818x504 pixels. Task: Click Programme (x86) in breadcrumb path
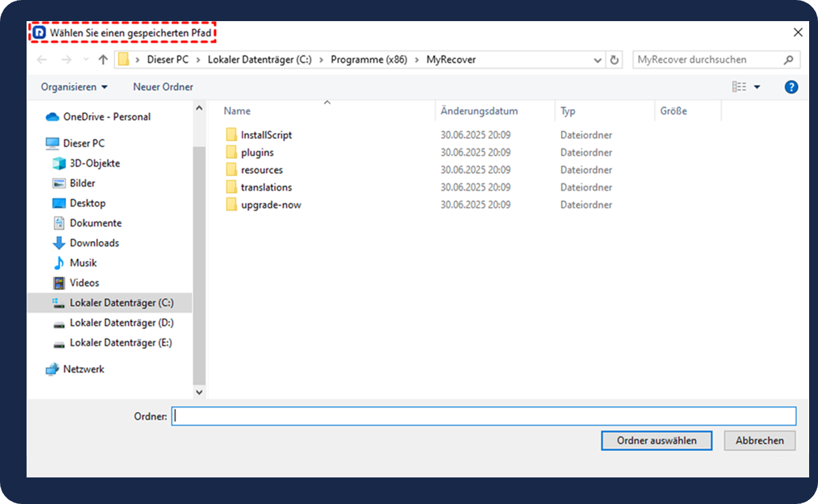(369, 60)
